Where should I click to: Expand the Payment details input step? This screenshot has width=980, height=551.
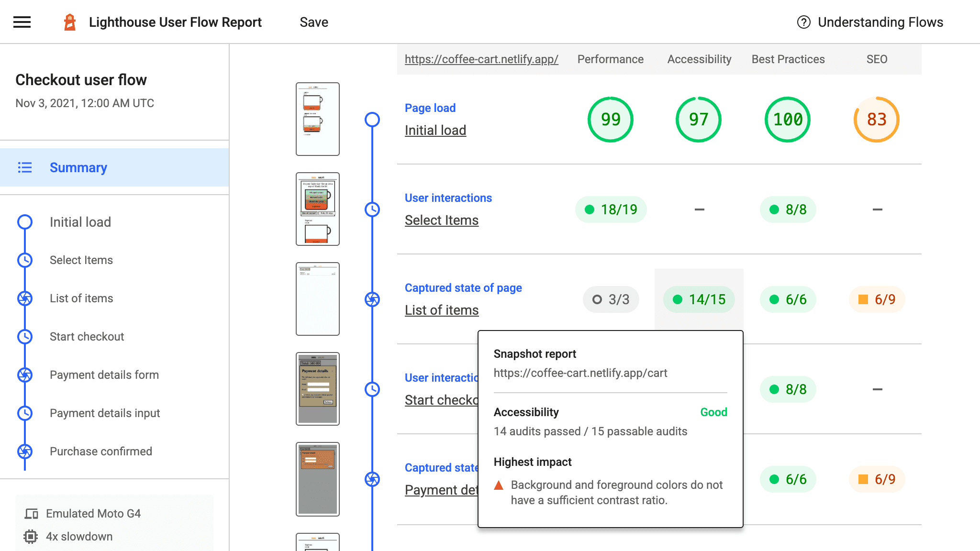104,413
